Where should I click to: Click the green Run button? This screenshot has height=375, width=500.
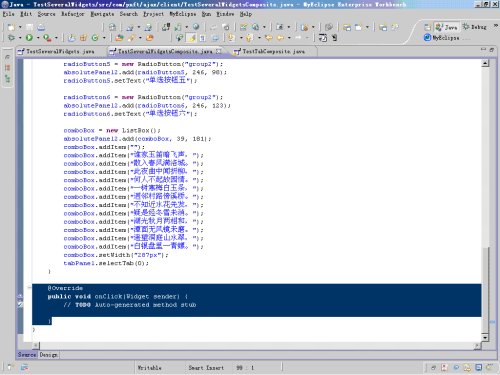29,38
